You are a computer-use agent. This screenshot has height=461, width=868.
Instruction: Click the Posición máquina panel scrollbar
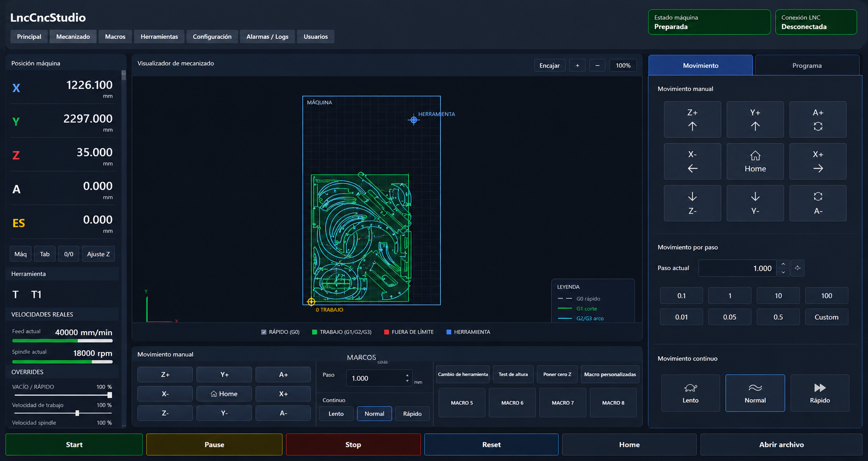coord(124,76)
